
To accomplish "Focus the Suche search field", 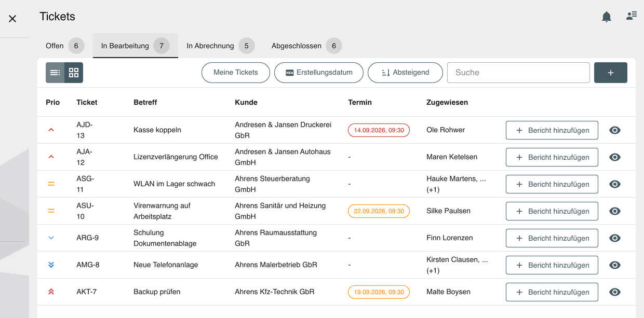I will click(x=518, y=73).
